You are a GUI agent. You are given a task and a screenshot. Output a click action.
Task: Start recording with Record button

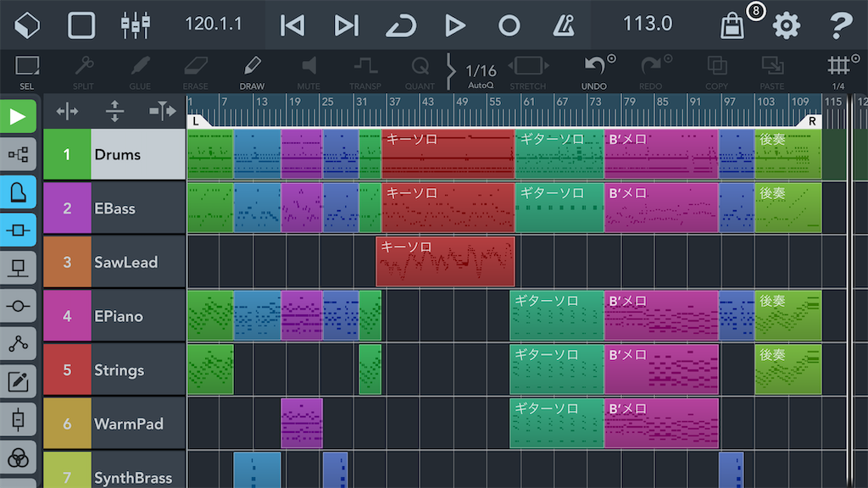pos(509,25)
